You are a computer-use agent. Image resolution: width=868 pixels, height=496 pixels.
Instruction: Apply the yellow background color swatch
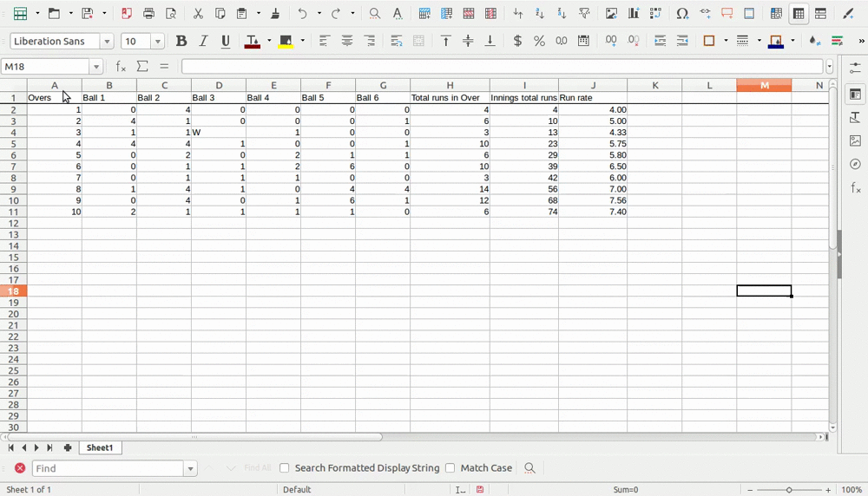286,41
